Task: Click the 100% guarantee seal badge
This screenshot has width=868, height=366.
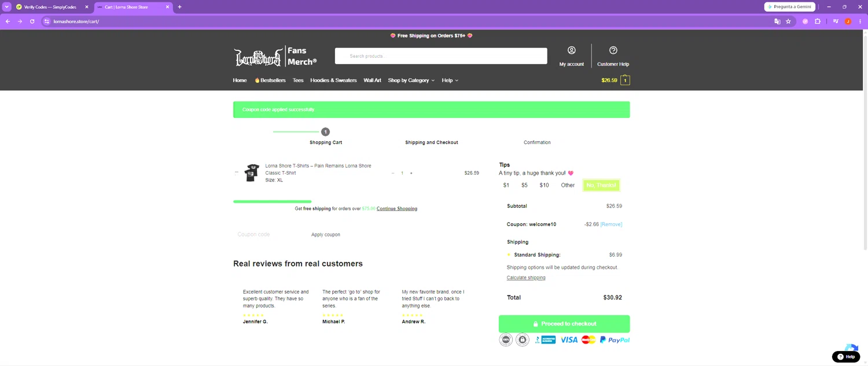Action: (x=506, y=340)
